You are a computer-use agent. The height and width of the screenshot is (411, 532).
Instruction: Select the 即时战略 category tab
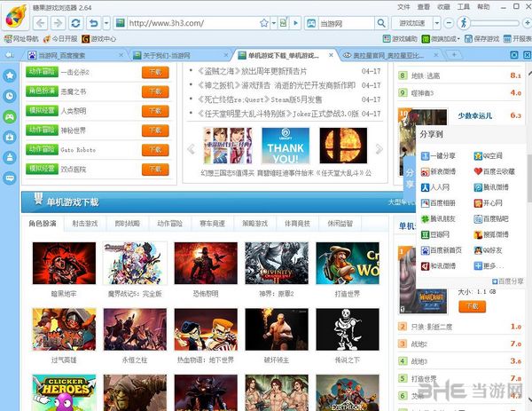pyautogui.click(x=128, y=224)
